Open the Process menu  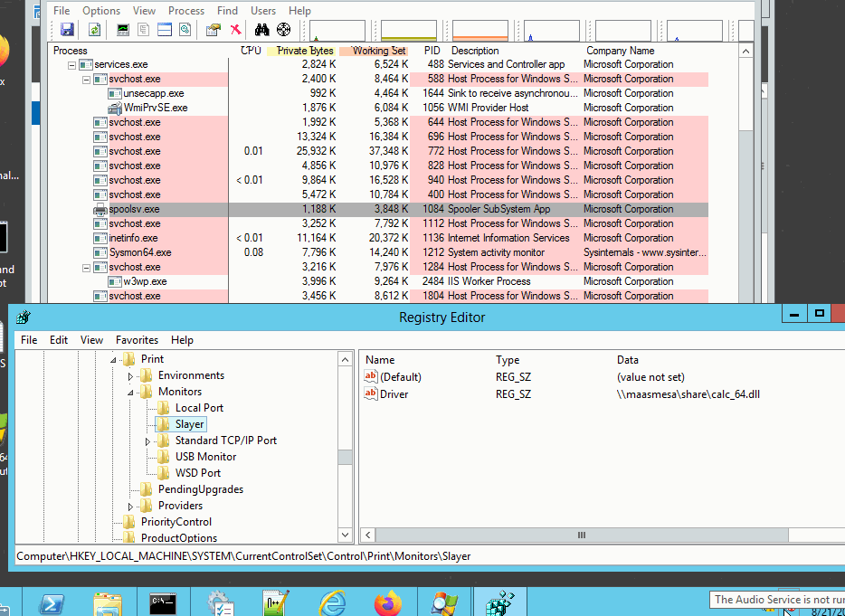pyautogui.click(x=186, y=11)
